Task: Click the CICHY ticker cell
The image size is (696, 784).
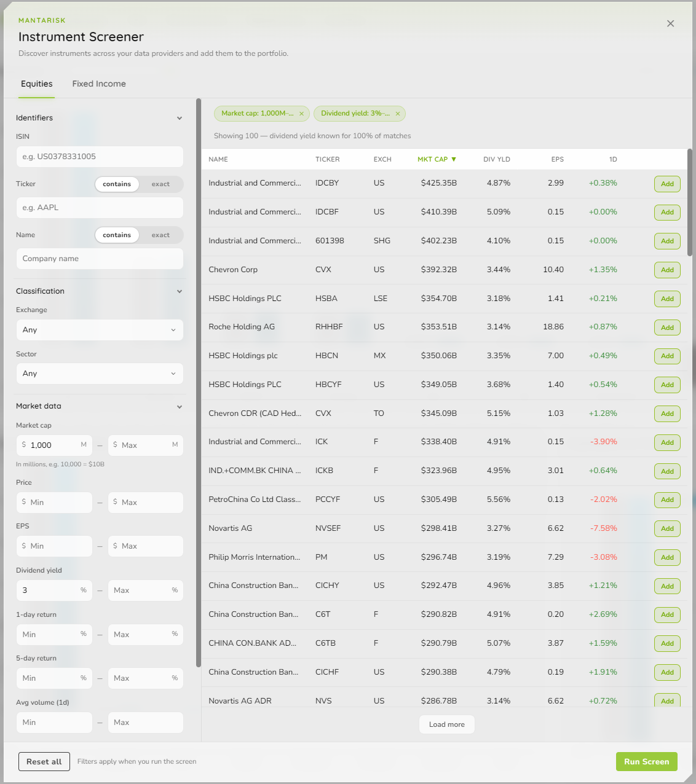Action: pos(327,586)
